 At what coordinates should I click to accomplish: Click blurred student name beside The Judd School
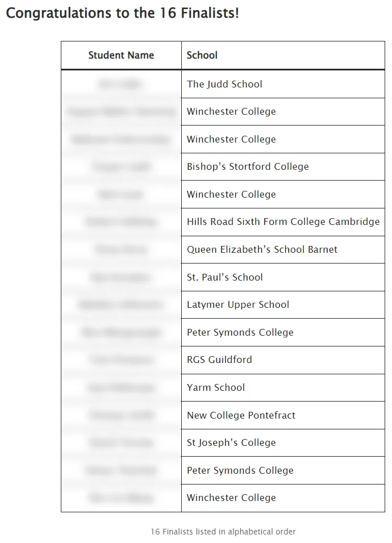120,84
